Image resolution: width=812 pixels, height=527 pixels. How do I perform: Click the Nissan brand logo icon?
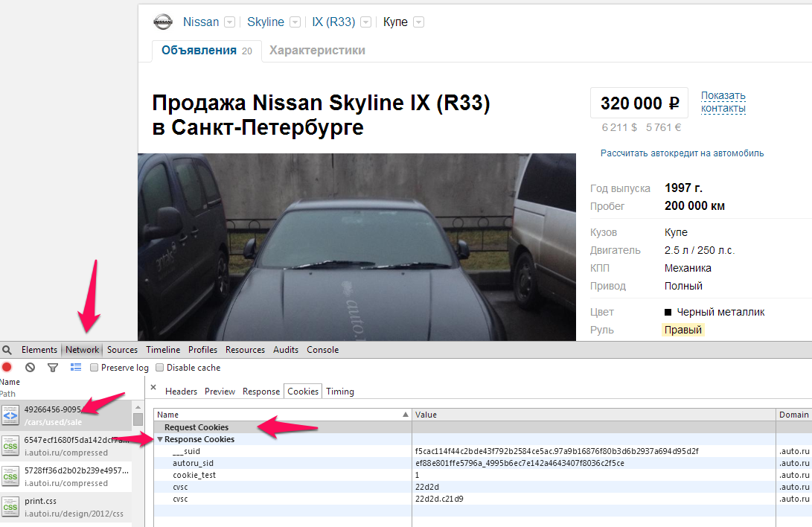click(162, 22)
